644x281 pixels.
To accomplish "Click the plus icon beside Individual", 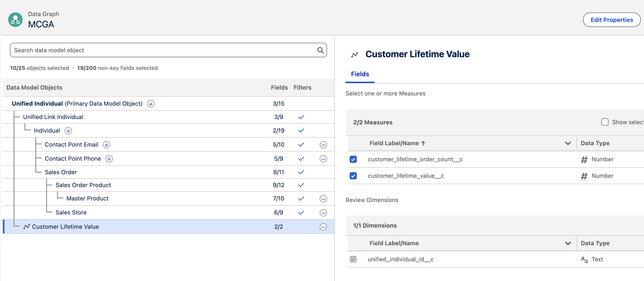I will tap(68, 131).
